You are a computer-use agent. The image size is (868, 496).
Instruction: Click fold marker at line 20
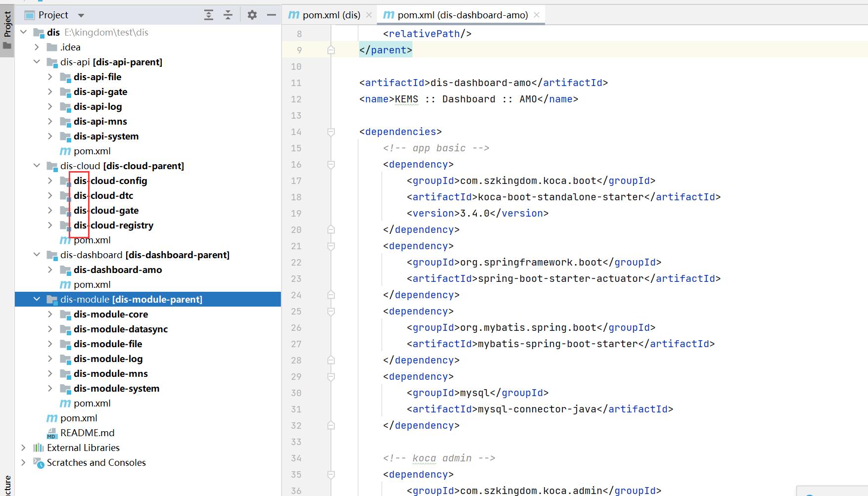tap(331, 229)
